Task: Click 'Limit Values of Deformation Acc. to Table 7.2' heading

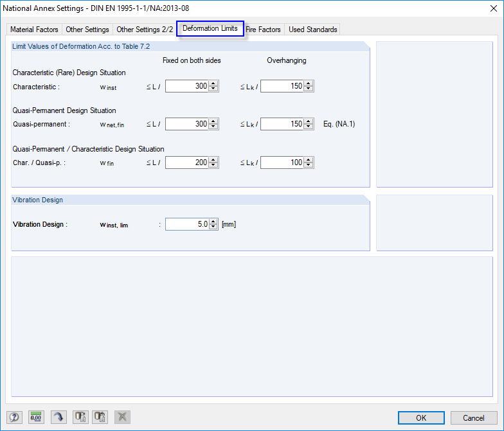Action: click(x=81, y=46)
